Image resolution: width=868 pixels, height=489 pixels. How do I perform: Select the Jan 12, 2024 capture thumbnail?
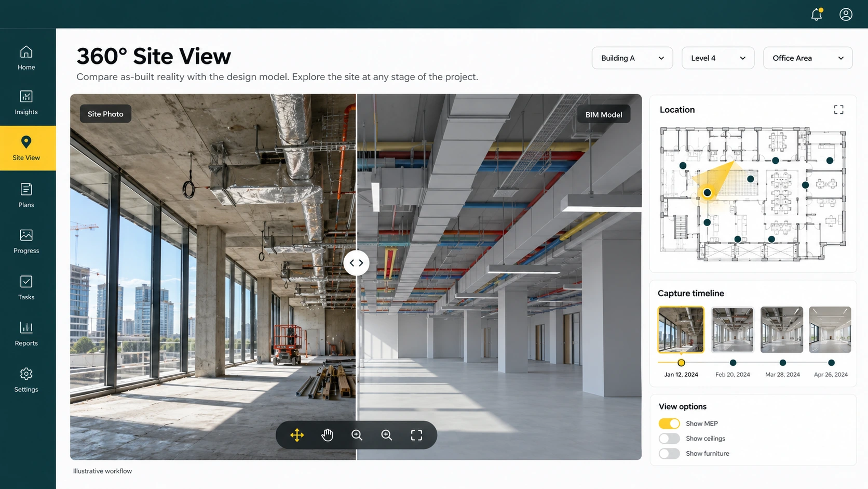tap(681, 329)
